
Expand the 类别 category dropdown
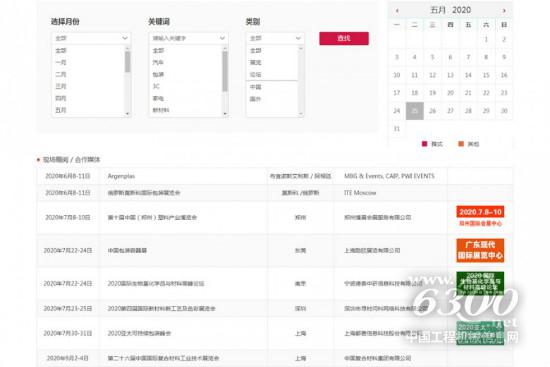click(x=275, y=38)
